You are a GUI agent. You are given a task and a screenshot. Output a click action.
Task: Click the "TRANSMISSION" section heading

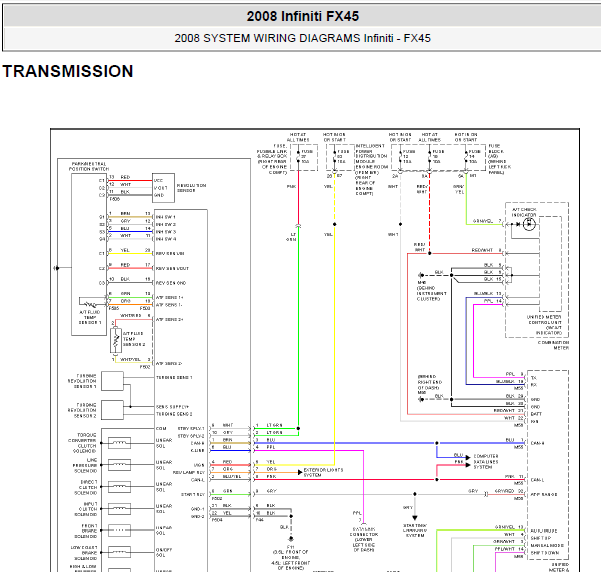click(x=68, y=71)
